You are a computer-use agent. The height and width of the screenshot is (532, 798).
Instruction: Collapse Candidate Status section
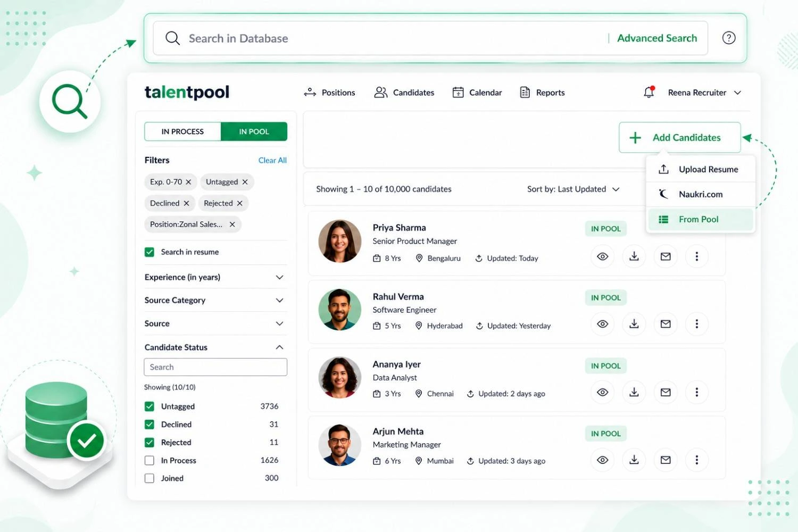click(x=279, y=347)
